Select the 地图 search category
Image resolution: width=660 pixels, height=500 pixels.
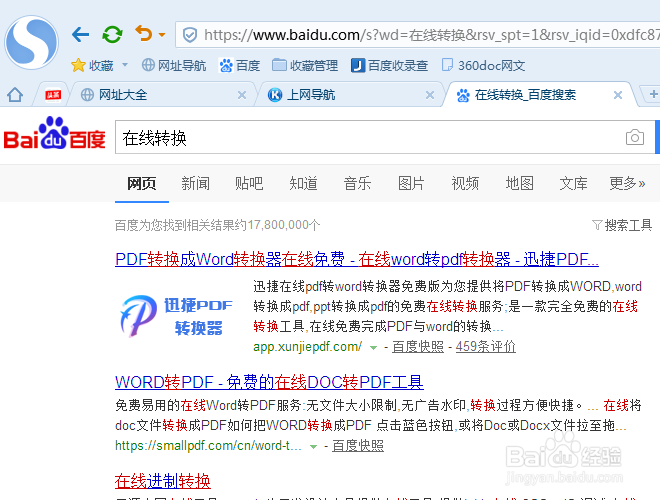click(519, 183)
